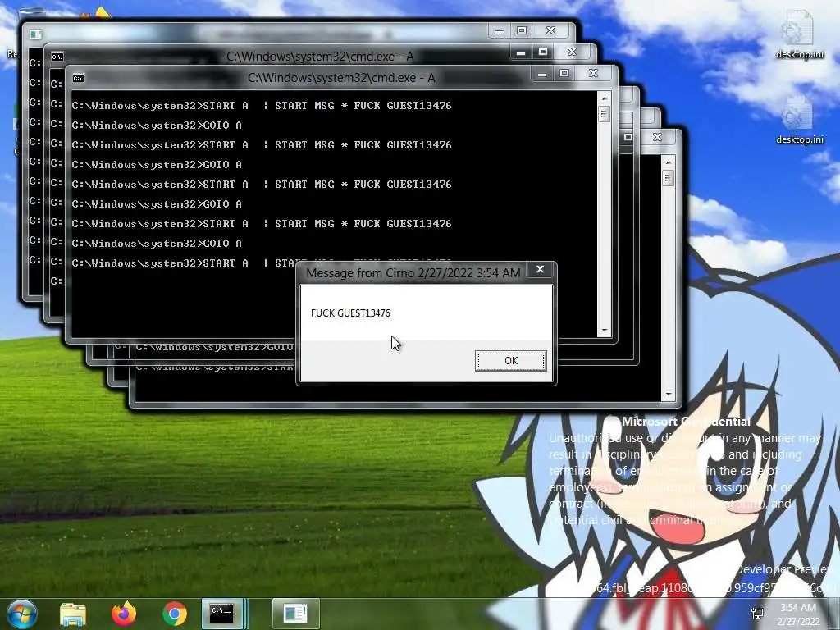The width and height of the screenshot is (840, 630).
Task: Close the Message from Cirno dialog
Action: point(540,269)
